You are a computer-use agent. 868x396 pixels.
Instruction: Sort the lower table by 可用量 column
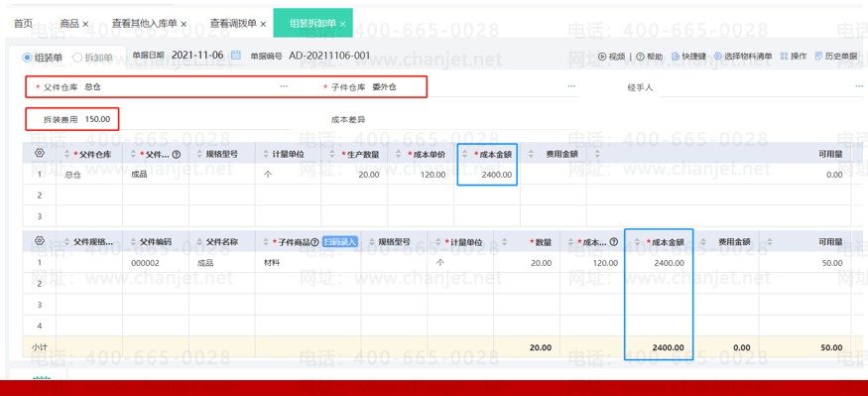[770, 242]
